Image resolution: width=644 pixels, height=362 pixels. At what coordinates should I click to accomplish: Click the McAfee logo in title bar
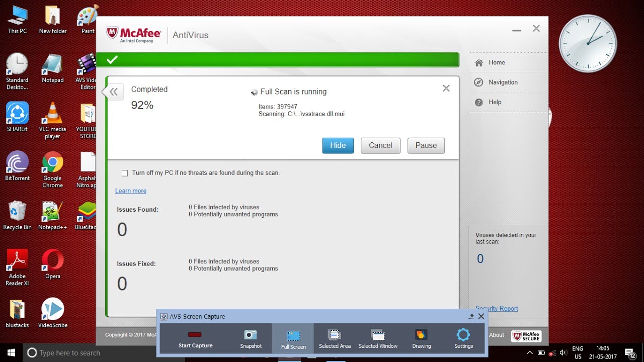133,34
